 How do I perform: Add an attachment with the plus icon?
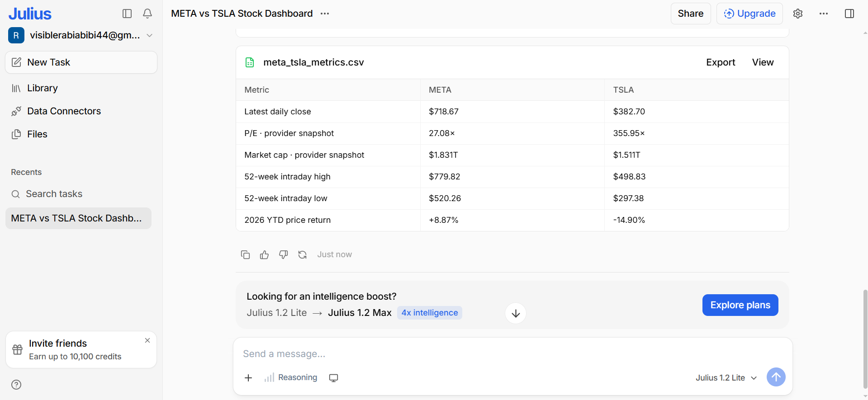248,378
